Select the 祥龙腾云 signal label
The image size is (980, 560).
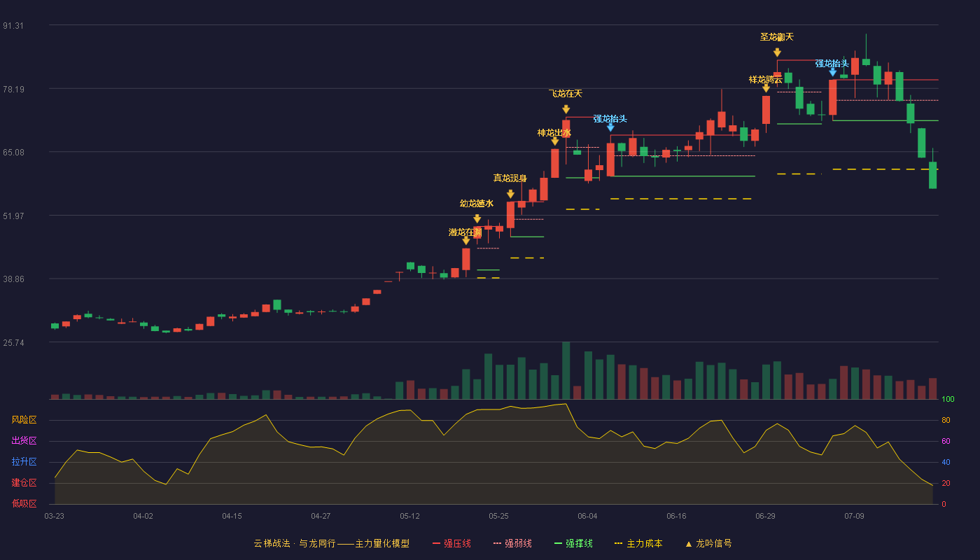[x=766, y=80]
